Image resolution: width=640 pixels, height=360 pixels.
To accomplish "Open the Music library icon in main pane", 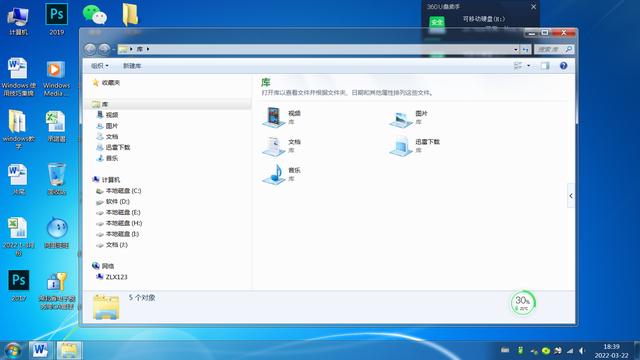I will [273, 174].
